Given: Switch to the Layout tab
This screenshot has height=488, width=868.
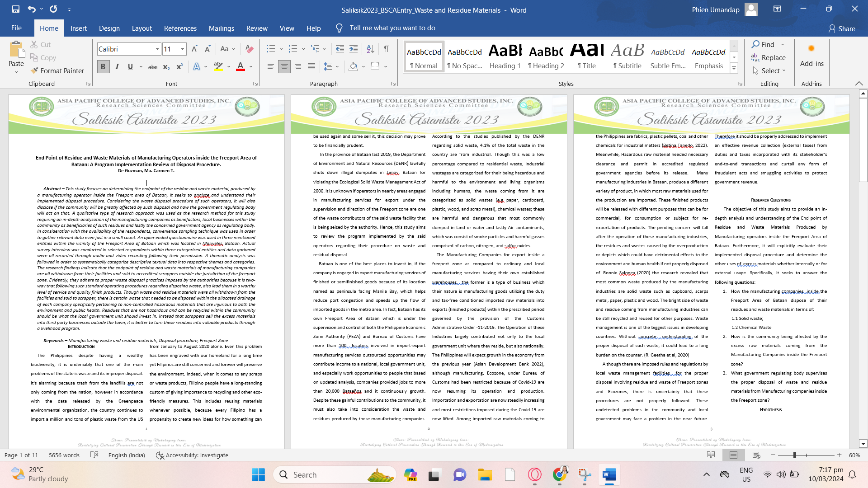Looking at the screenshot, I should point(142,28).
